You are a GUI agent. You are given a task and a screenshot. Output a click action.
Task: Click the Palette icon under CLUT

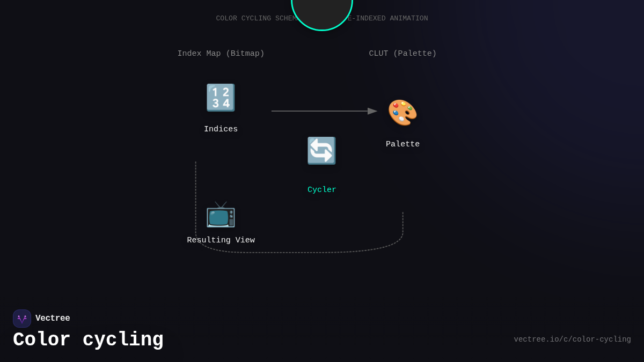point(402,113)
